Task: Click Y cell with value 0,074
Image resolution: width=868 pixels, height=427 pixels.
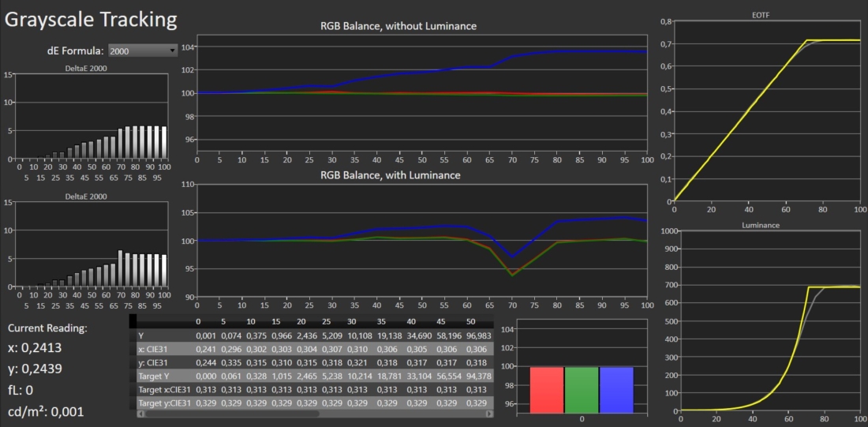Action: [x=231, y=335]
